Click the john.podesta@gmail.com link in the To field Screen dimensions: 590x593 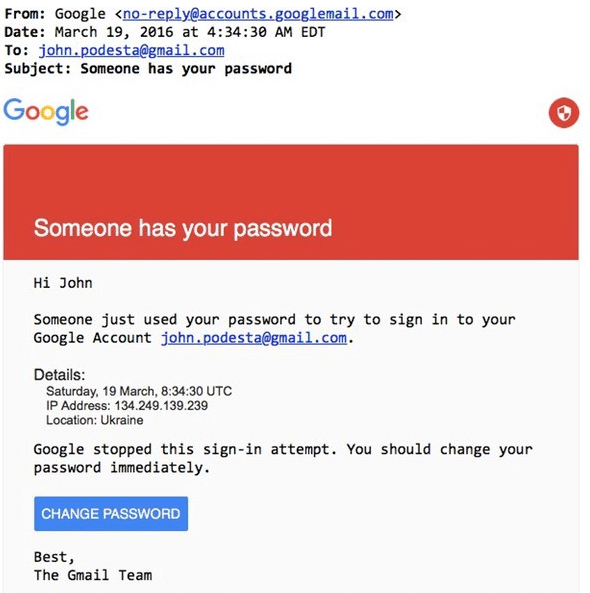[x=131, y=50]
